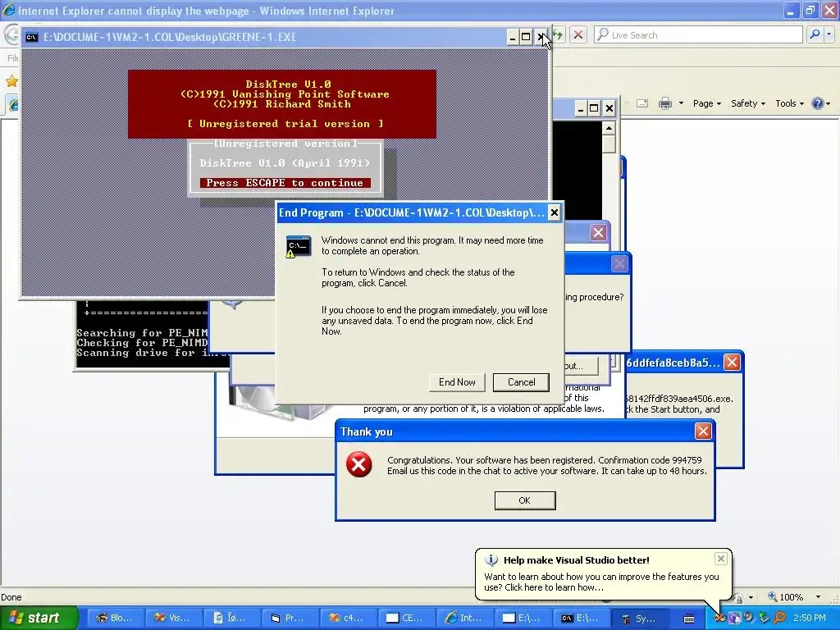
Task: Open the Tools menu
Action: coord(789,103)
